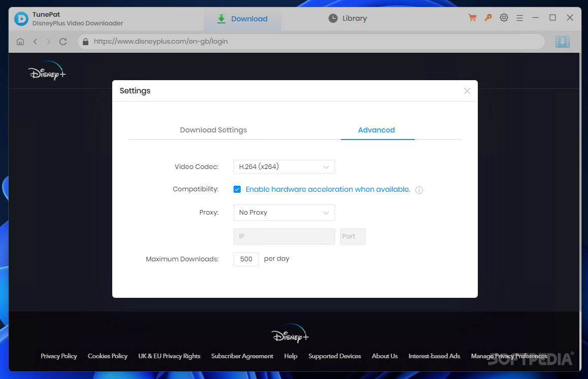Click the 'Compatibility:' label
This screenshot has width=588, height=379.
pyautogui.click(x=195, y=189)
